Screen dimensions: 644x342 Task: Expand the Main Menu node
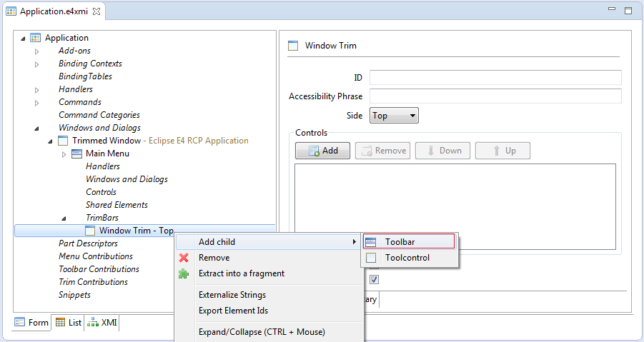point(64,154)
